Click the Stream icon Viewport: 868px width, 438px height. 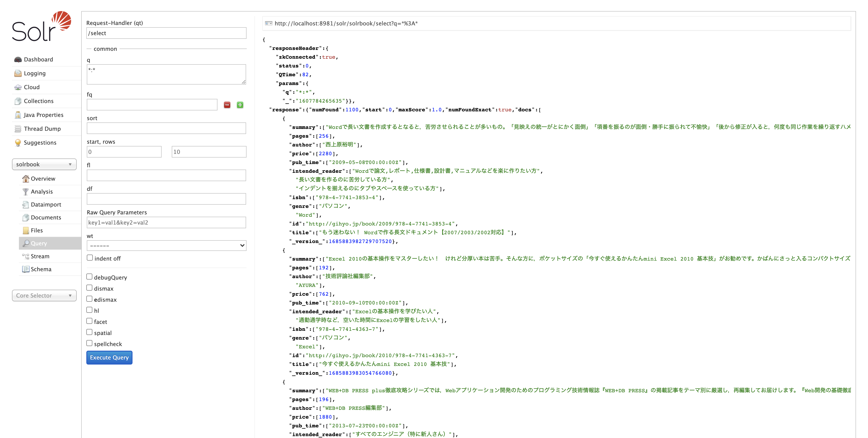(26, 256)
